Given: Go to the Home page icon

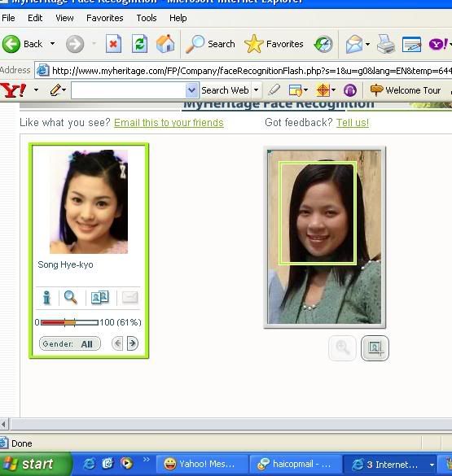Looking at the screenshot, I should (165, 44).
